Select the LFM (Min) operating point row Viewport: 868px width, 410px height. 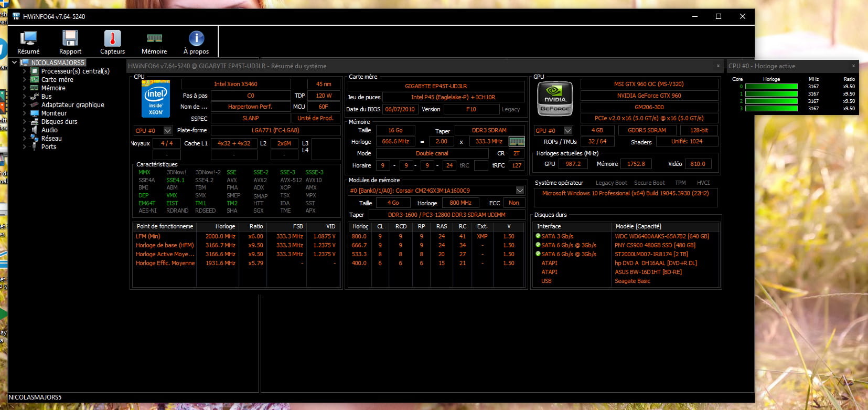[236, 236]
